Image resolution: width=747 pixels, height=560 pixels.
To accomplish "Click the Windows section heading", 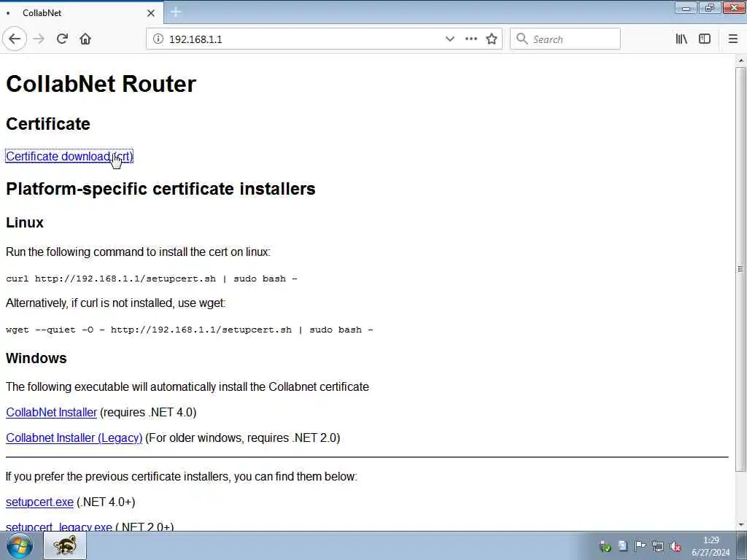I will tap(36, 358).
